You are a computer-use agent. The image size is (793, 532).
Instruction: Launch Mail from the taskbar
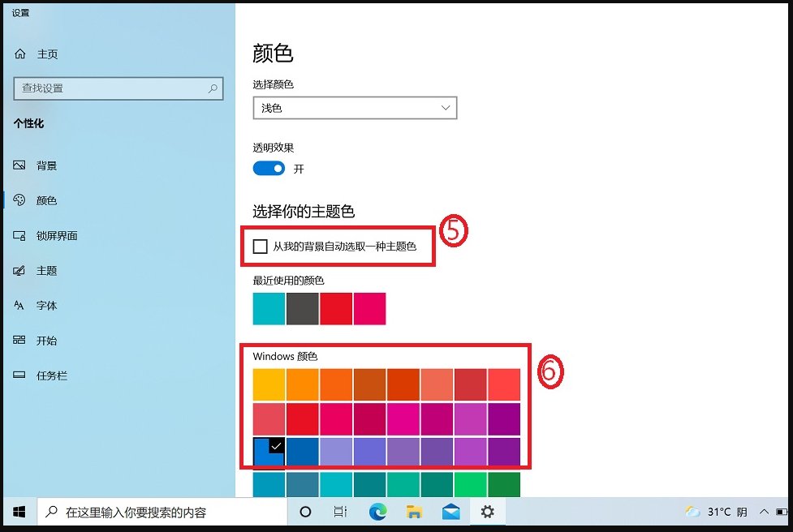[x=451, y=512]
